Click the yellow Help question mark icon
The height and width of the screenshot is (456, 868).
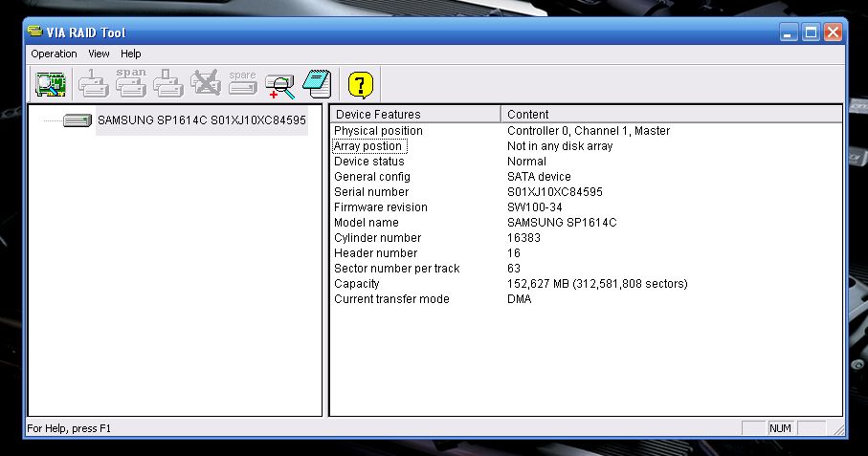[361, 84]
